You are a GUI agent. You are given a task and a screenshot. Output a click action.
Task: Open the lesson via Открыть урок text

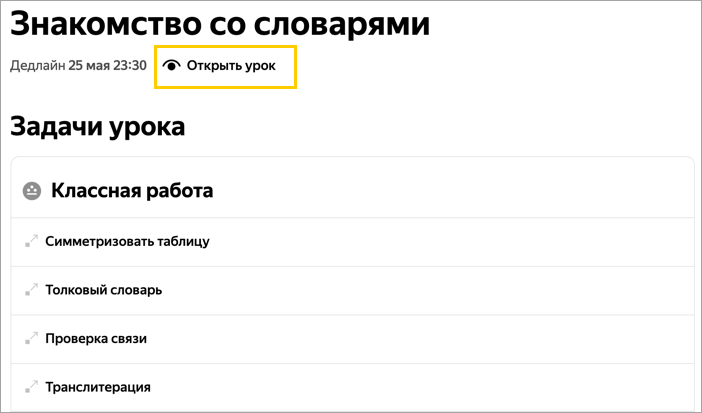click(x=231, y=66)
